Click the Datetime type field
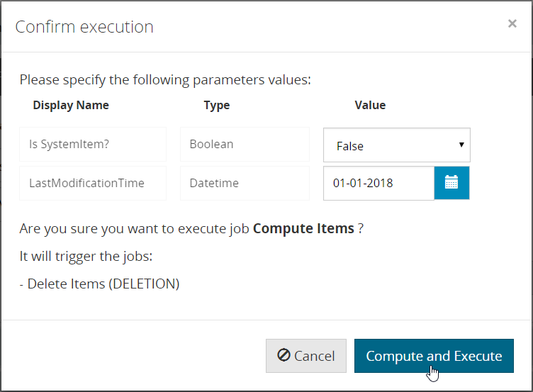 coord(245,183)
